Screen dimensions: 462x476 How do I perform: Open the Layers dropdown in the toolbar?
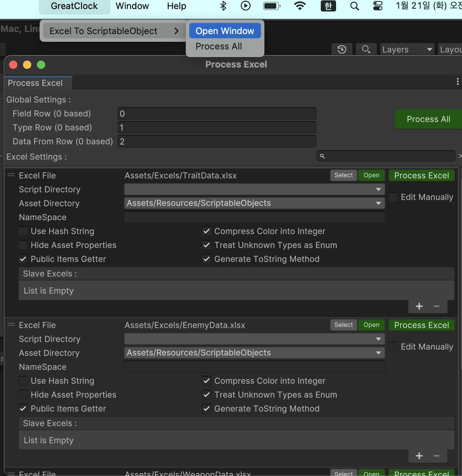pyautogui.click(x=407, y=49)
